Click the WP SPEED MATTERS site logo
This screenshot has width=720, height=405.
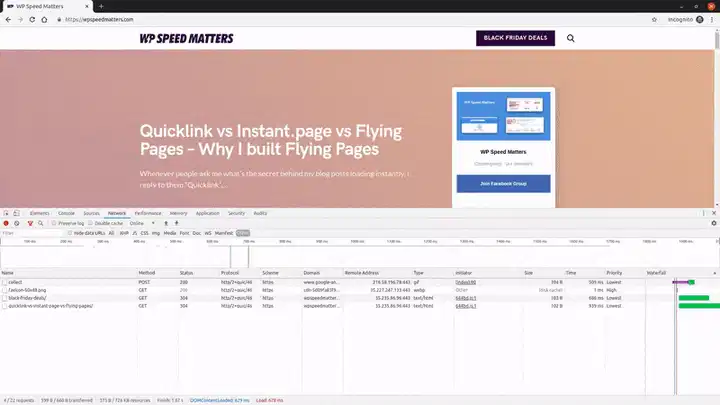point(186,39)
